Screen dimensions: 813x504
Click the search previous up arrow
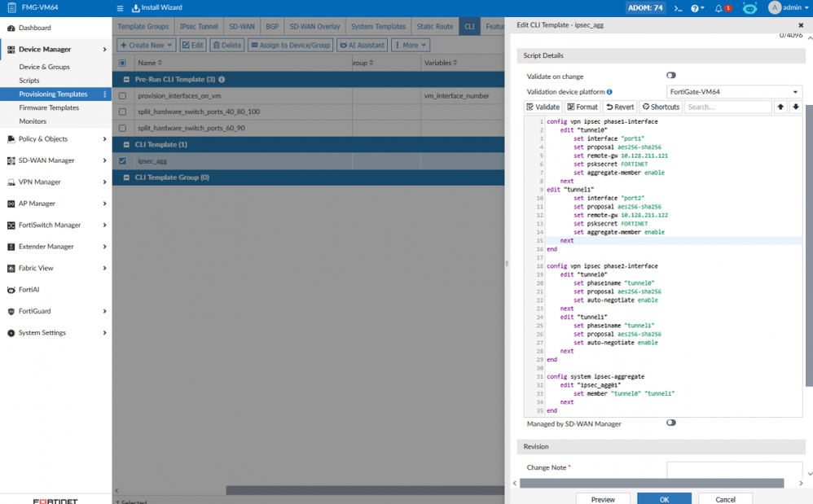(x=780, y=107)
